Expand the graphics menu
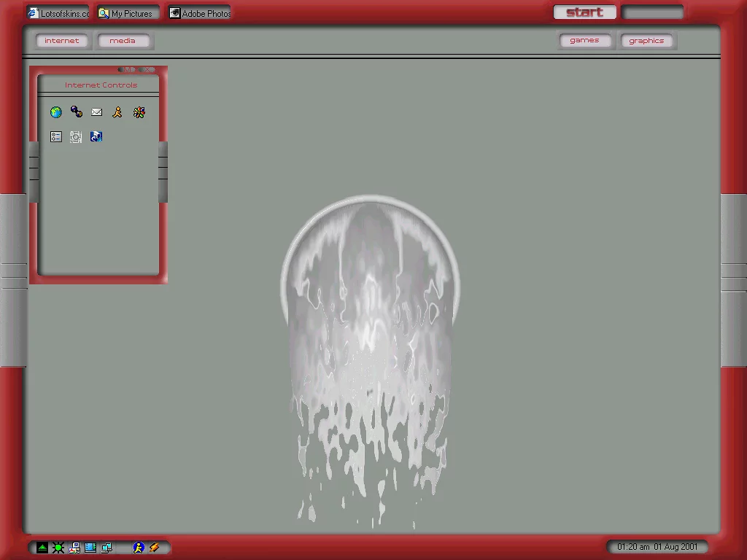This screenshot has width=747, height=560. pyautogui.click(x=646, y=41)
